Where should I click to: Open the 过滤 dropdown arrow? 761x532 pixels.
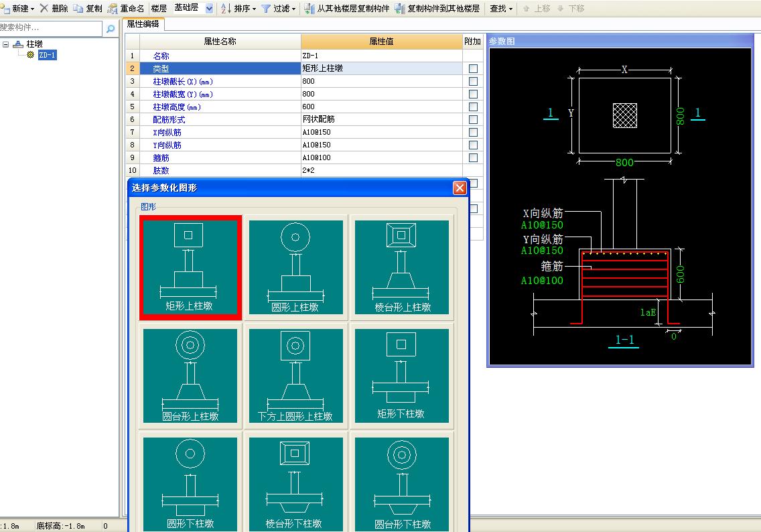(x=293, y=9)
